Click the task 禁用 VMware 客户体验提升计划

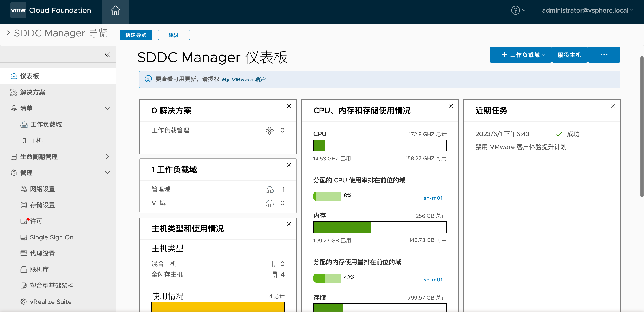tap(521, 147)
